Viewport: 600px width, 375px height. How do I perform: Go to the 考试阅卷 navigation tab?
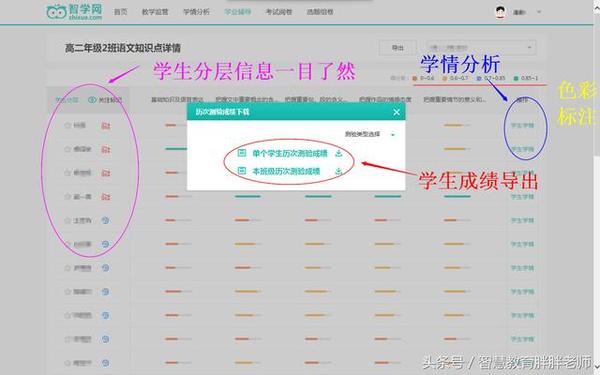click(x=279, y=12)
